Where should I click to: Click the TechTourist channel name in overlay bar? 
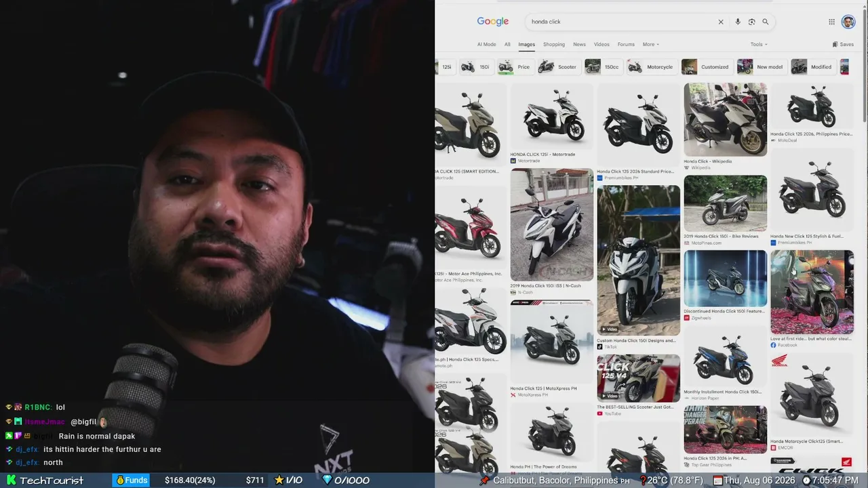tap(52, 481)
